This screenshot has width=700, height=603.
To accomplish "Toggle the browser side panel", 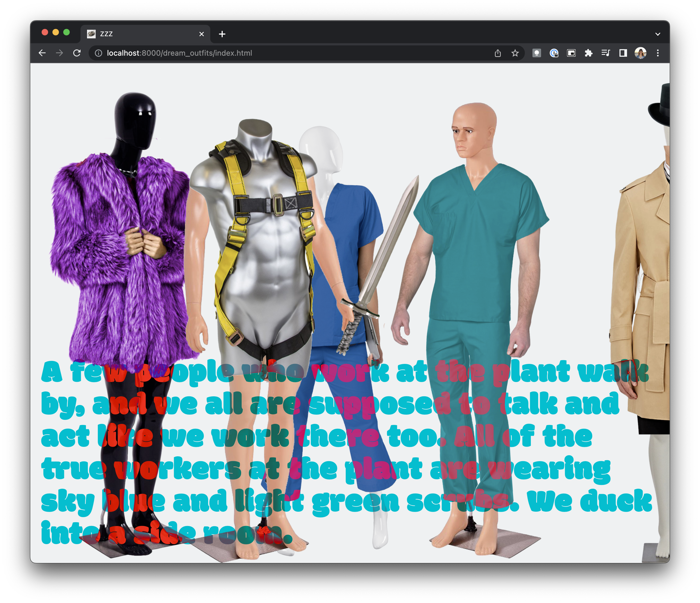I will [x=623, y=53].
